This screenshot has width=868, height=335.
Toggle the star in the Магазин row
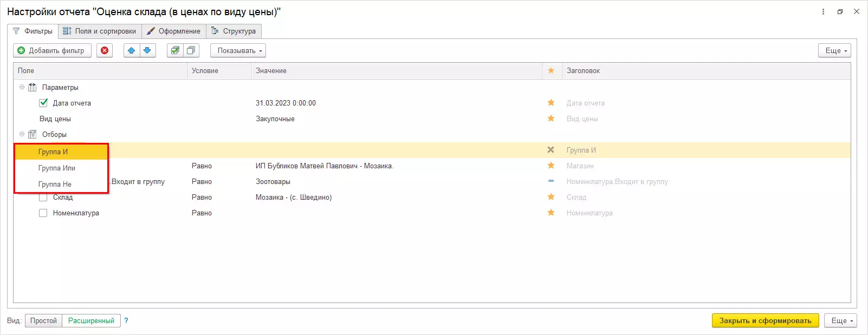(551, 166)
